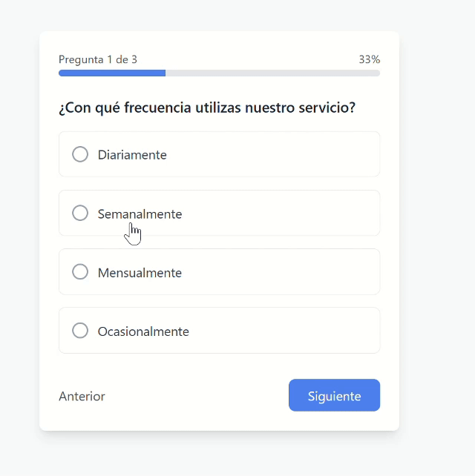Click the frequency question heading text
475x476 pixels.
coord(207,108)
